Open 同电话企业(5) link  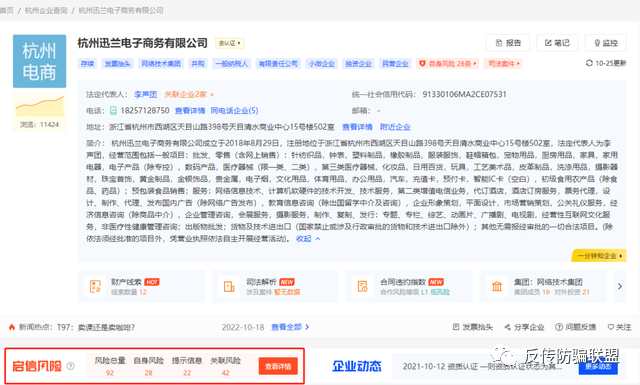pos(234,111)
